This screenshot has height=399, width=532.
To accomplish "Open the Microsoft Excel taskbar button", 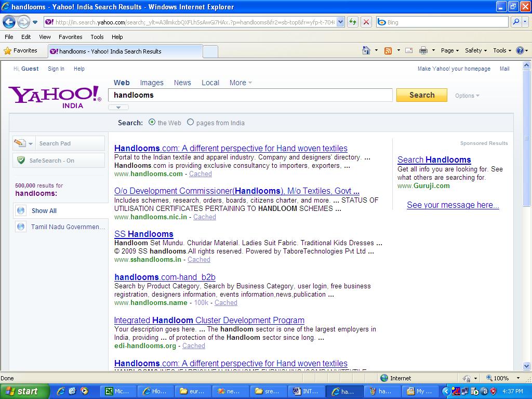I will pyautogui.click(x=118, y=391).
